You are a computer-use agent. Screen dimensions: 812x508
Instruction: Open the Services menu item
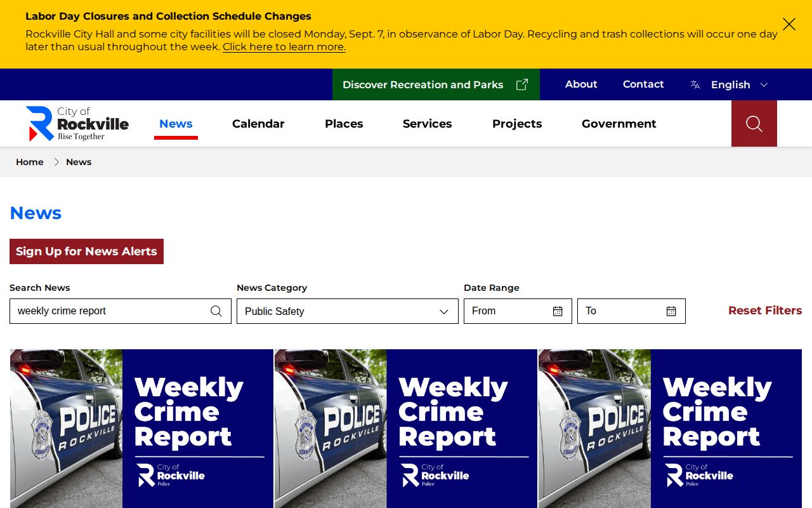(x=428, y=124)
